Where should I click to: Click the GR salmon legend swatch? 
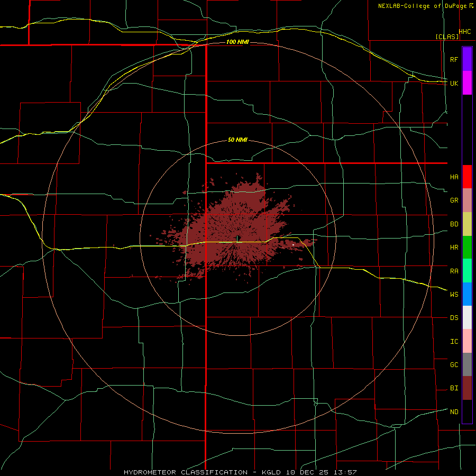(467, 200)
